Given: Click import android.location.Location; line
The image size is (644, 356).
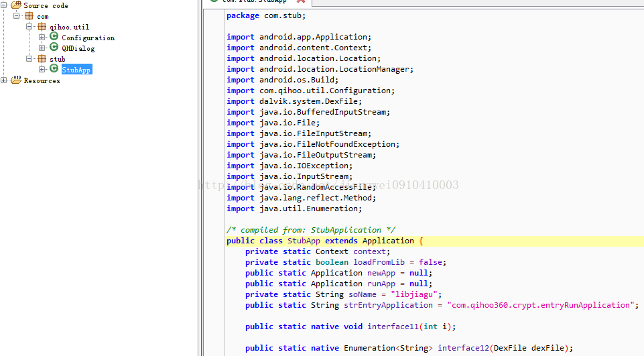Looking at the screenshot, I should [x=304, y=58].
